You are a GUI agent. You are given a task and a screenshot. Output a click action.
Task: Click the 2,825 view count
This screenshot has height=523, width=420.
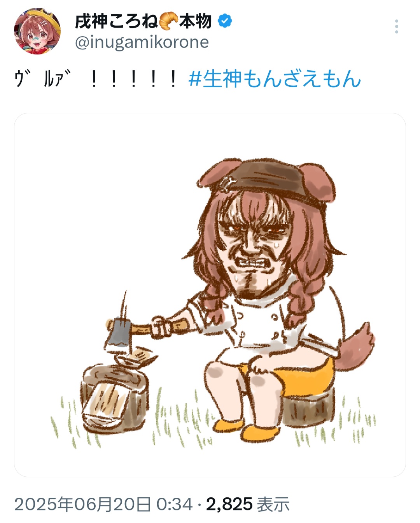(x=229, y=504)
